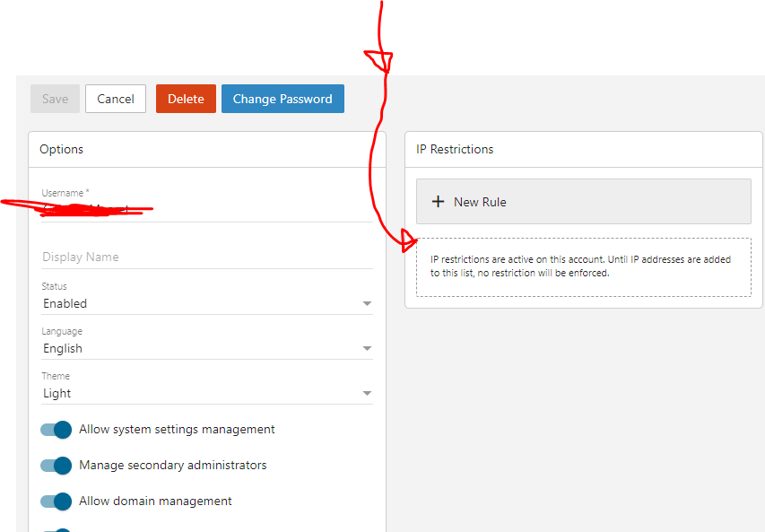The width and height of the screenshot is (765, 532).
Task: Click the Cancel button
Action: (116, 99)
